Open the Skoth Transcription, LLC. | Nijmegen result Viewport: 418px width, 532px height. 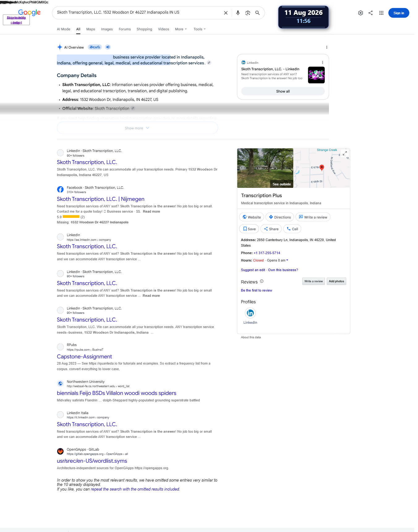click(100, 199)
